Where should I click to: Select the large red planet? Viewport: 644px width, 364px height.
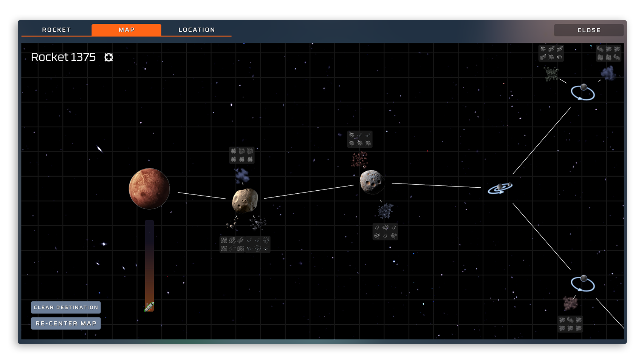pyautogui.click(x=149, y=188)
